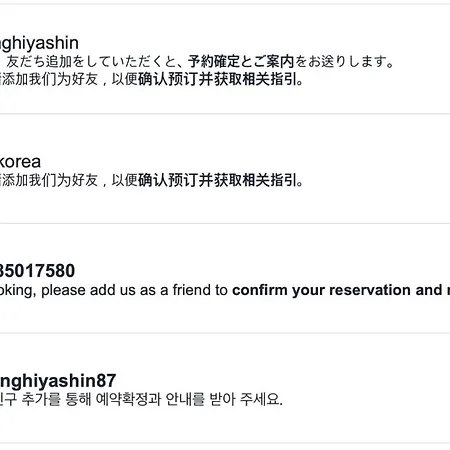Click the Japanese ending 'をお送りします。'
Image resolution: width=450 pixels, height=450 pixels.
coord(344,62)
